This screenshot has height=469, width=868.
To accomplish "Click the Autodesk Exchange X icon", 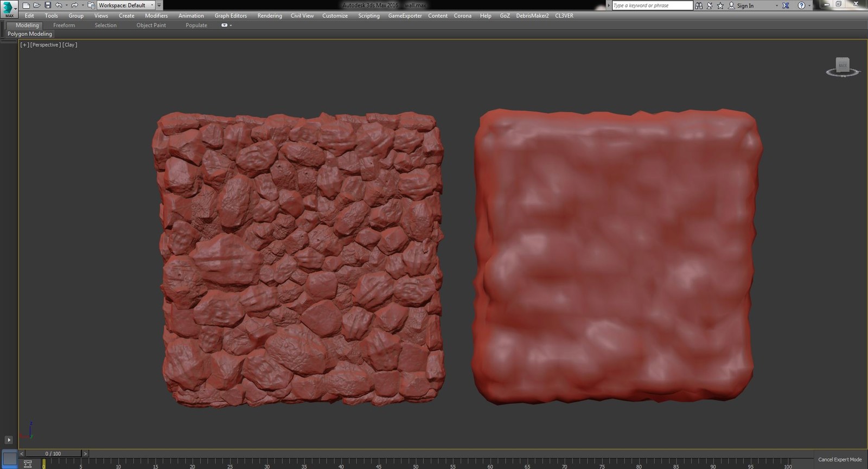I will (x=786, y=5).
